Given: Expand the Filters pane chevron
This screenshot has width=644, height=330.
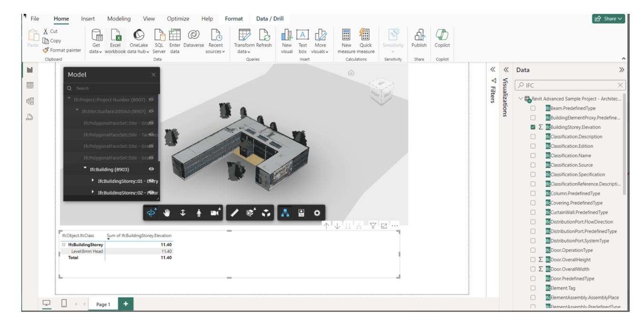Looking at the screenshot, I should tap(493, 70).
